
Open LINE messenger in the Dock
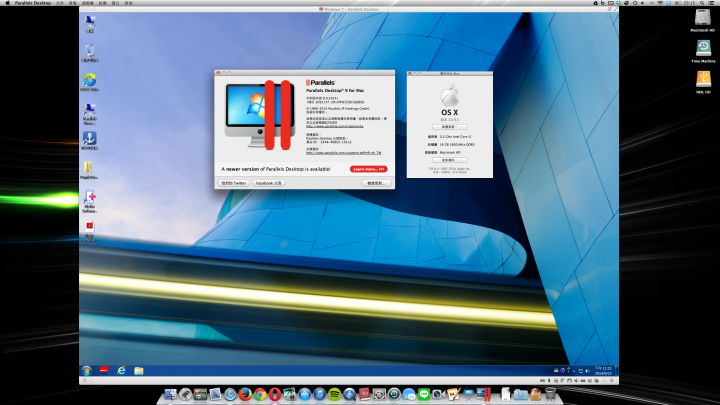[424, 394]
